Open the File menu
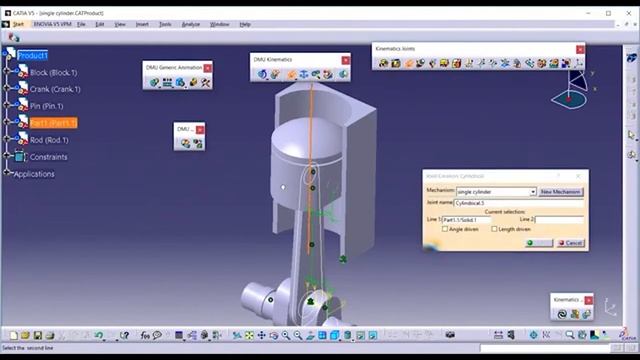 [x=81, y=24]
